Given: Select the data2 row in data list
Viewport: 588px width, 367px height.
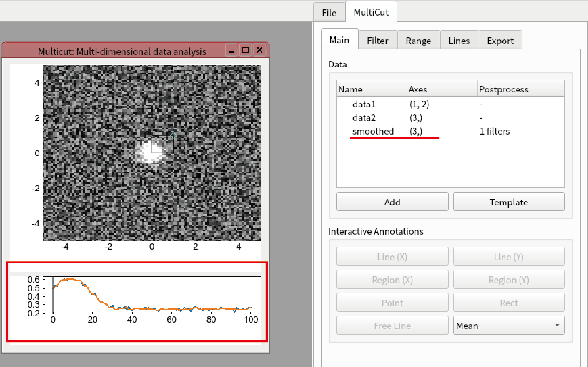Looking at the screenshot, I should [450, 118].
